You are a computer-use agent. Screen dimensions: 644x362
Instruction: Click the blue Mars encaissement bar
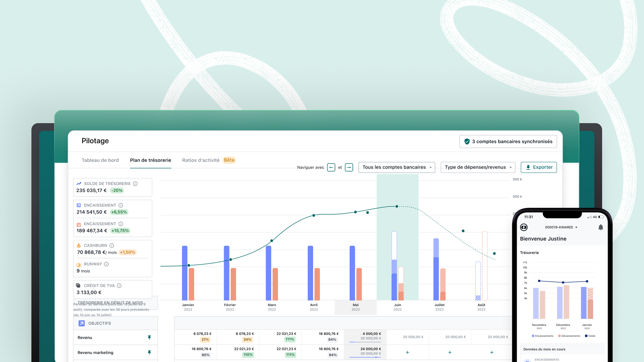(x=268, y=273)
